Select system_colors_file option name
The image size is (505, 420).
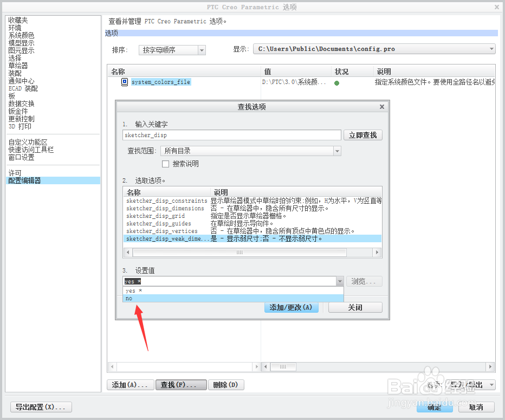(x=161, y=82)
